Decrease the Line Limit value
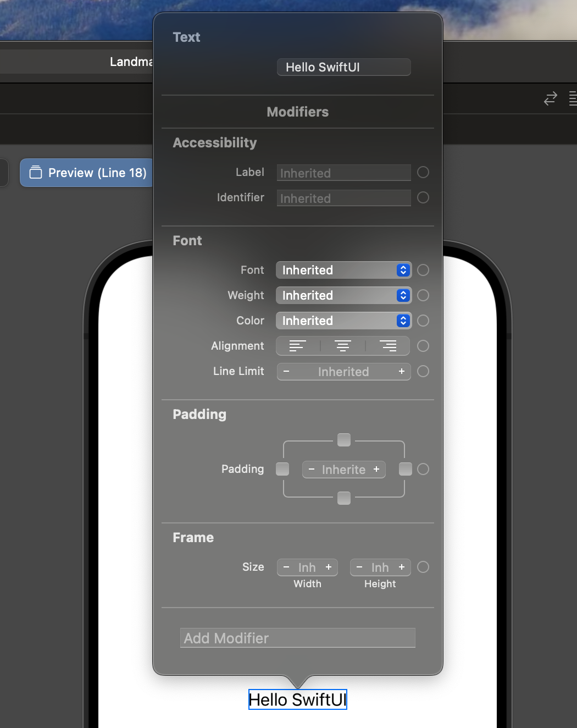The image size is (577, 728). [x=286, y=372]
